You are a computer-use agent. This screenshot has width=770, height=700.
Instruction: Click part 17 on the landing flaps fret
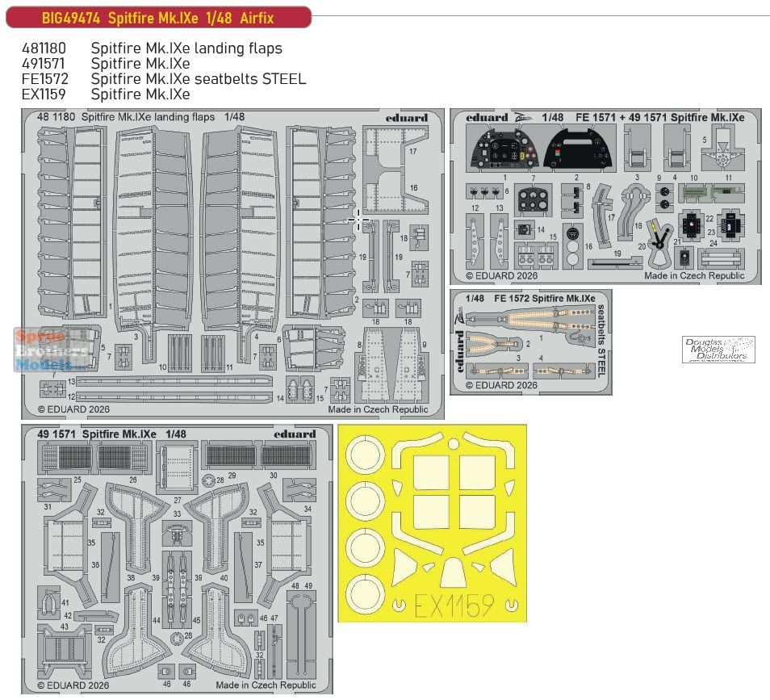tap(395, 146)
